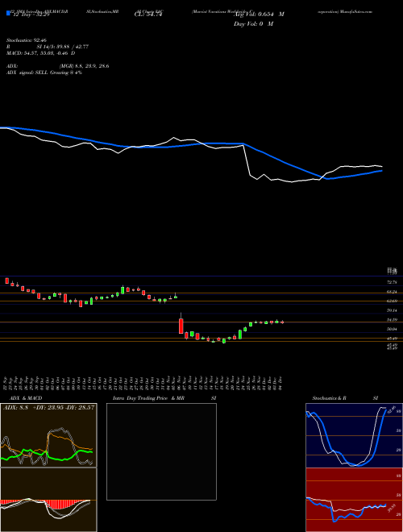Click the 59.14 price axis label
This screenshot has width=403, height=532.
tap(392, 310)
